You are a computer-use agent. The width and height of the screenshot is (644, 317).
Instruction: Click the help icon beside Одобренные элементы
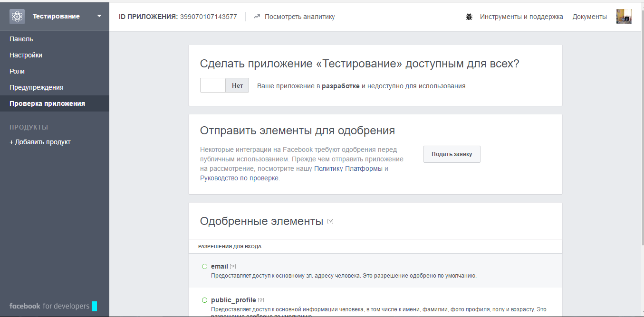click(330, 221)
